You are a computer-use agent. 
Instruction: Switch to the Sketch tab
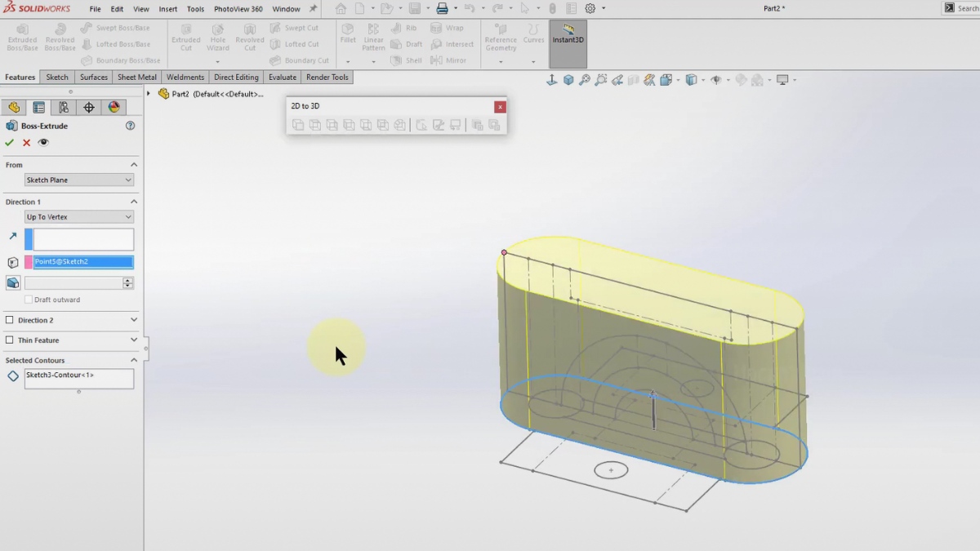tap(57, 78)
